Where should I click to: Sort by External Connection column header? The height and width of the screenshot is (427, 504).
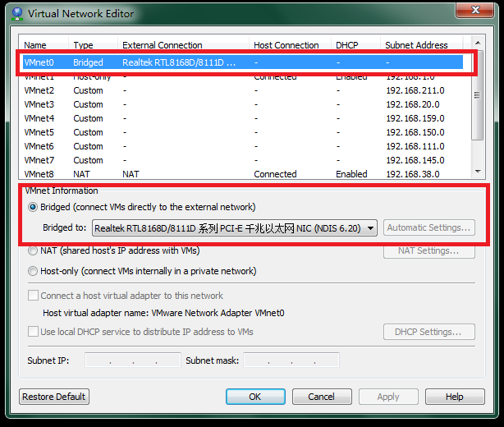click(184, 45)
